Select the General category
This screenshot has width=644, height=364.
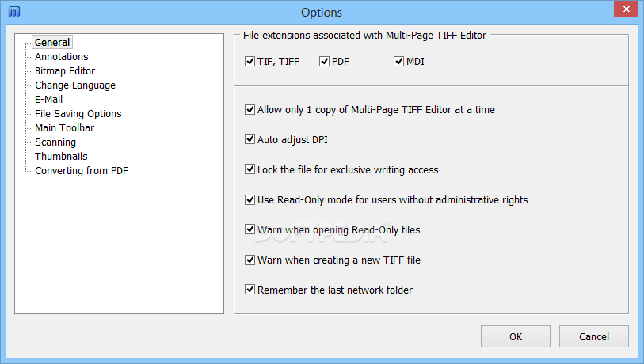[x=52, y=42]
